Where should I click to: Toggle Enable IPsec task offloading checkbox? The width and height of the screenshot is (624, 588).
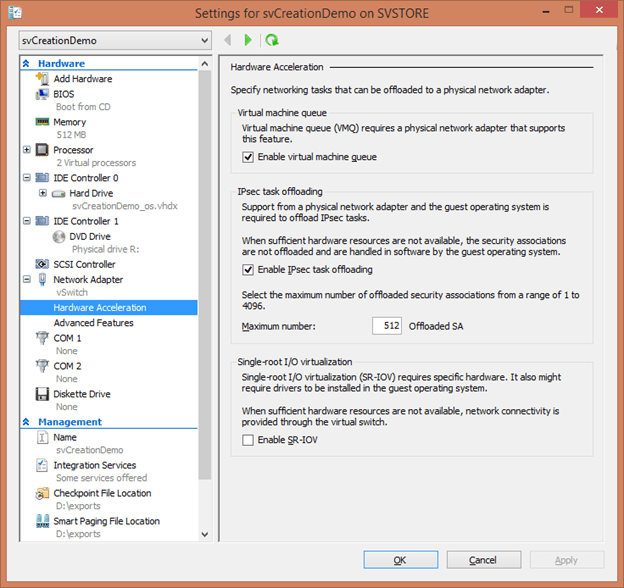248,270
